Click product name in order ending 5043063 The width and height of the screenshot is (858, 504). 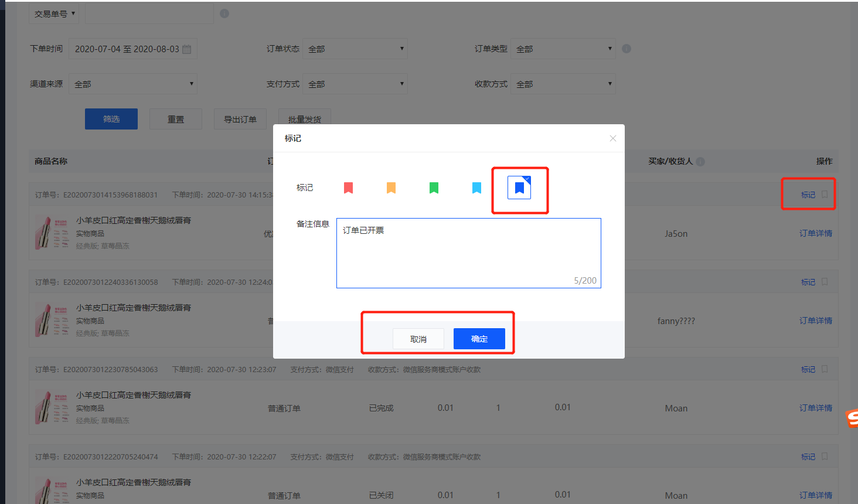point(134,395)
